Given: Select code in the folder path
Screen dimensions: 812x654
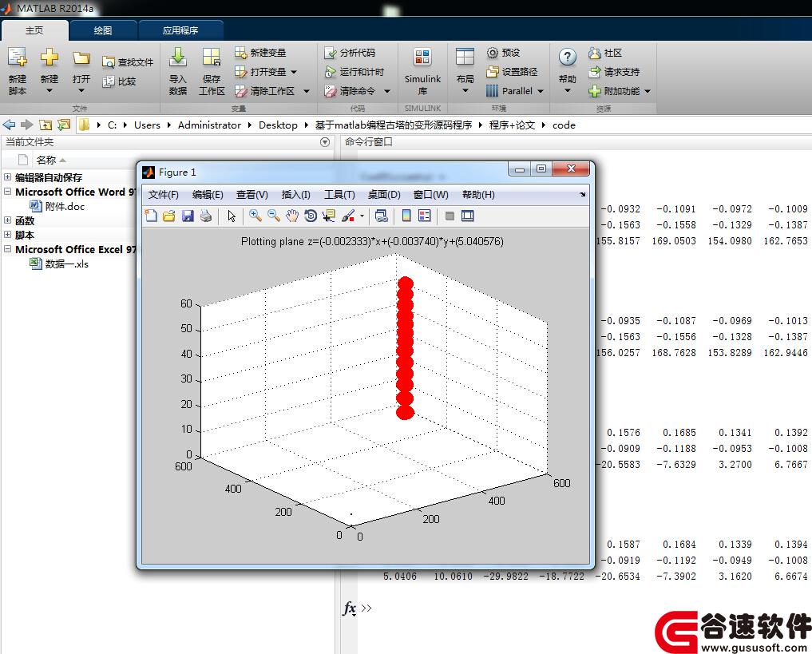Looking at the screenshot, I should pyautogui.click(x=564, y=125).
